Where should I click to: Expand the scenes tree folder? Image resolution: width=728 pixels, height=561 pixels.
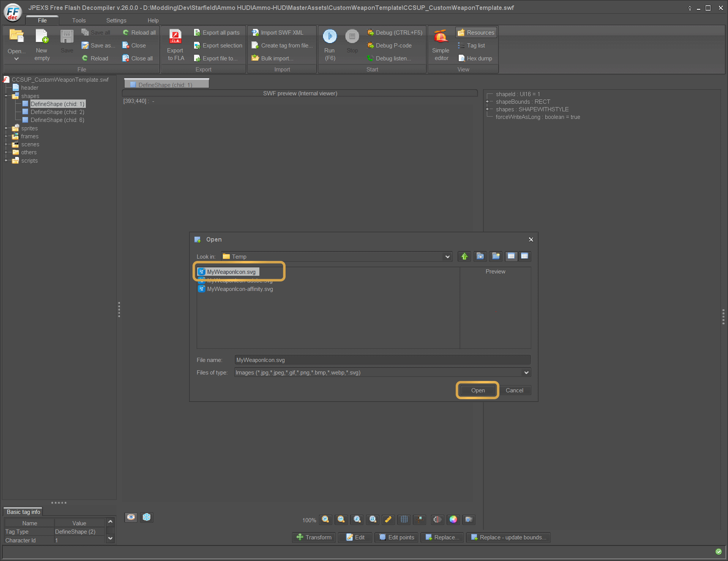point(6,144)
